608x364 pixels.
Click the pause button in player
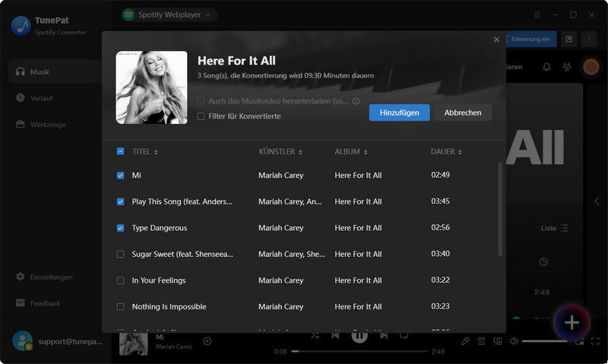click(x=359, y=336)
